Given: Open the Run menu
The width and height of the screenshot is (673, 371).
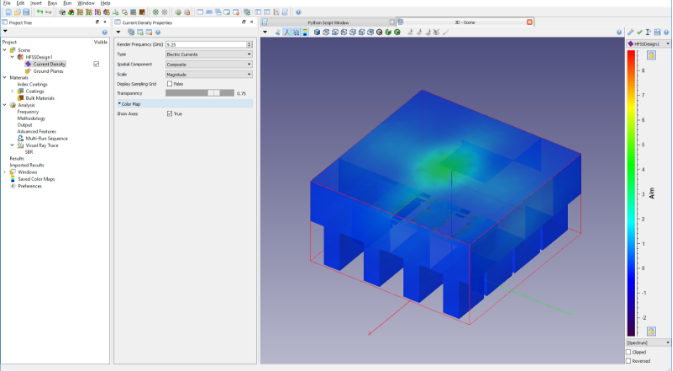Looking at the screenshot, I should pyautogui.click(x=67, y=3).
